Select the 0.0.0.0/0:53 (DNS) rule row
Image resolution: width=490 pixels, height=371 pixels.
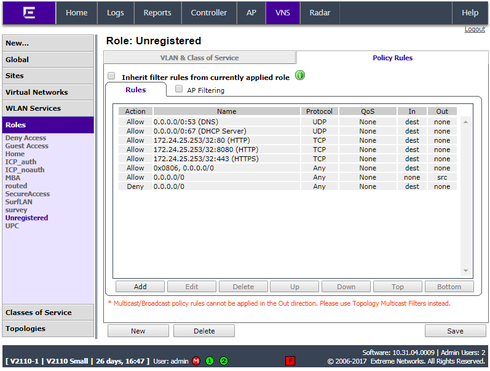pyautogui.click(x=288, y=122)
